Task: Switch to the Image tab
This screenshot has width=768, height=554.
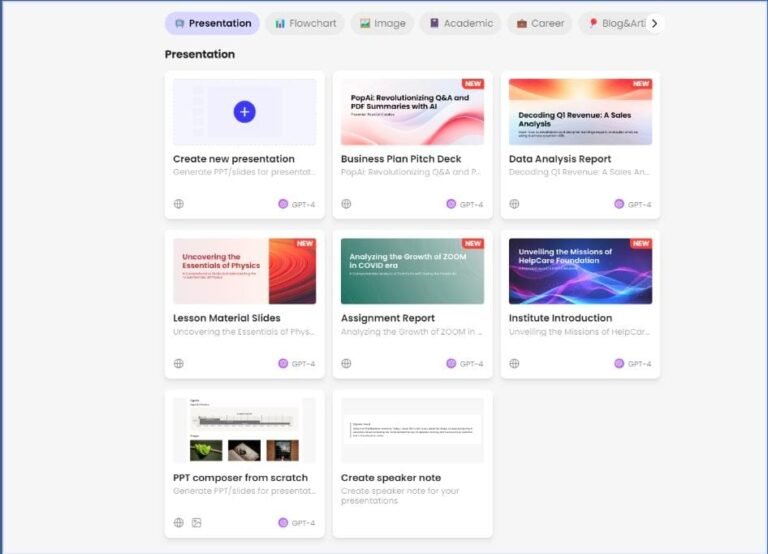Action: [383, 23]
